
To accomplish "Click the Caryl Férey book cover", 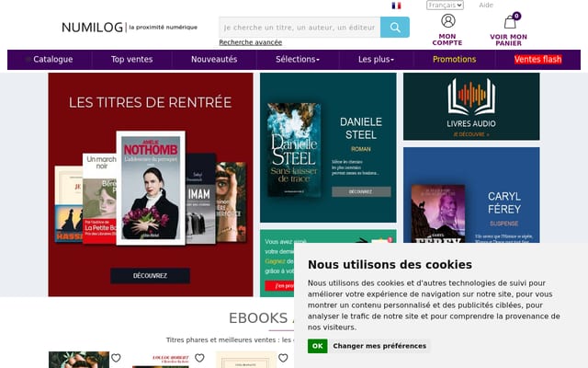I will tap(438, 214).
